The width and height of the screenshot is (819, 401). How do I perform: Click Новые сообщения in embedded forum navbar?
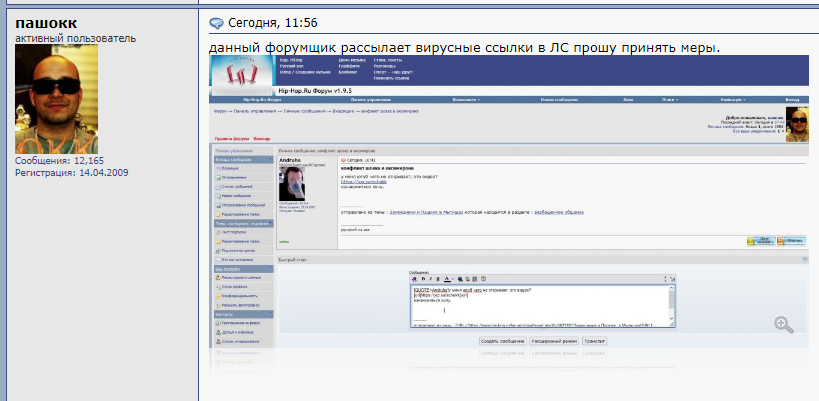[559, 99]
